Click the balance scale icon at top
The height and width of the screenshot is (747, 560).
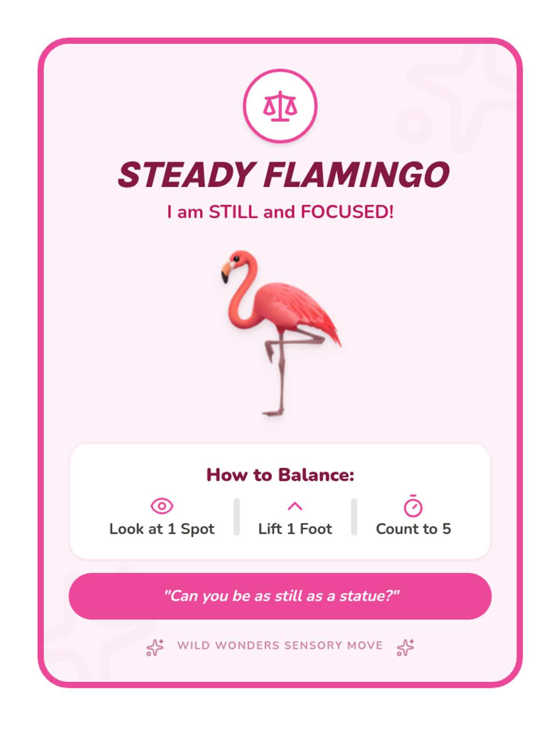(x=280, y=106)
